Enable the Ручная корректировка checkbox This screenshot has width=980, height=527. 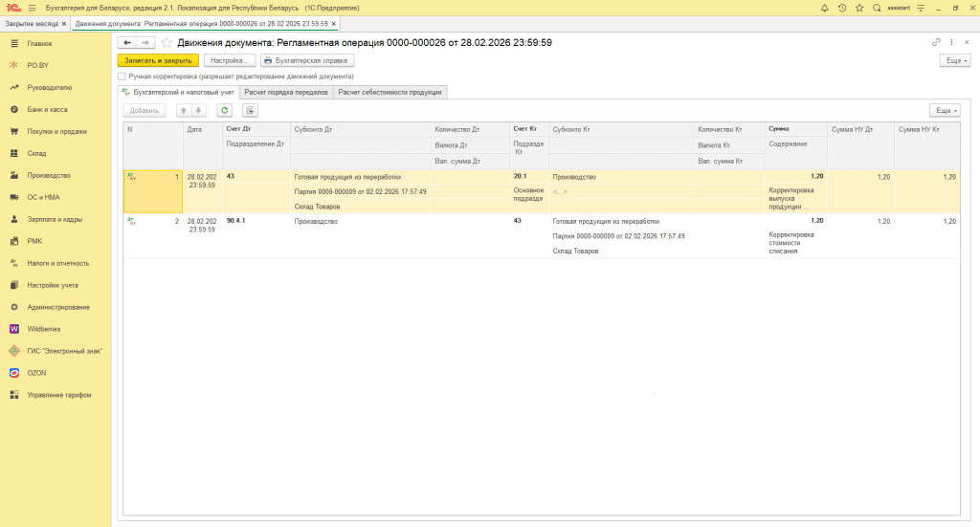[122, 76]
